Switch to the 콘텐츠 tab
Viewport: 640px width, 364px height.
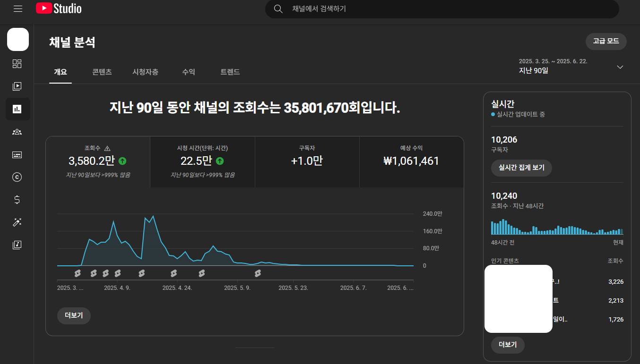[x=102, y=72]
